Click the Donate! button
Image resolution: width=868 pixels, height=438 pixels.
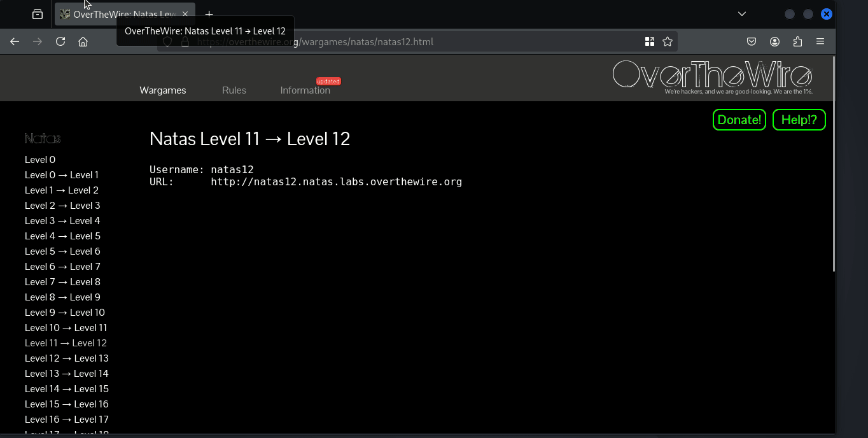click(739, 120)
